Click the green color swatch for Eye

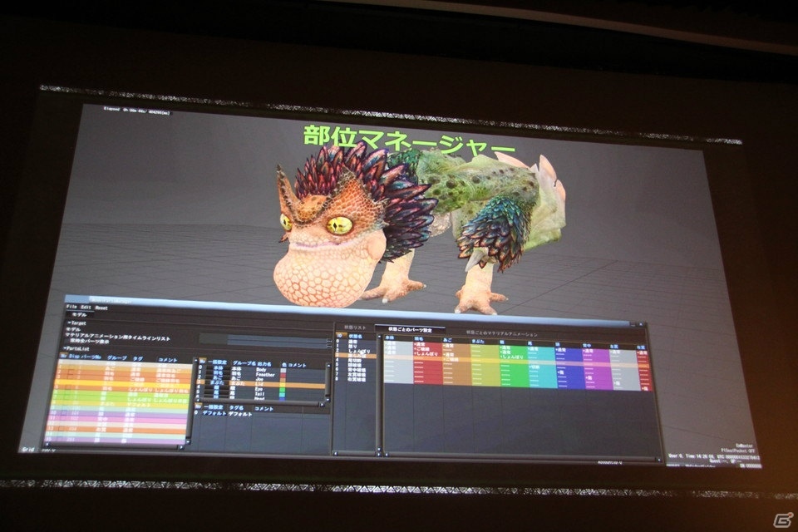point(283,389)
